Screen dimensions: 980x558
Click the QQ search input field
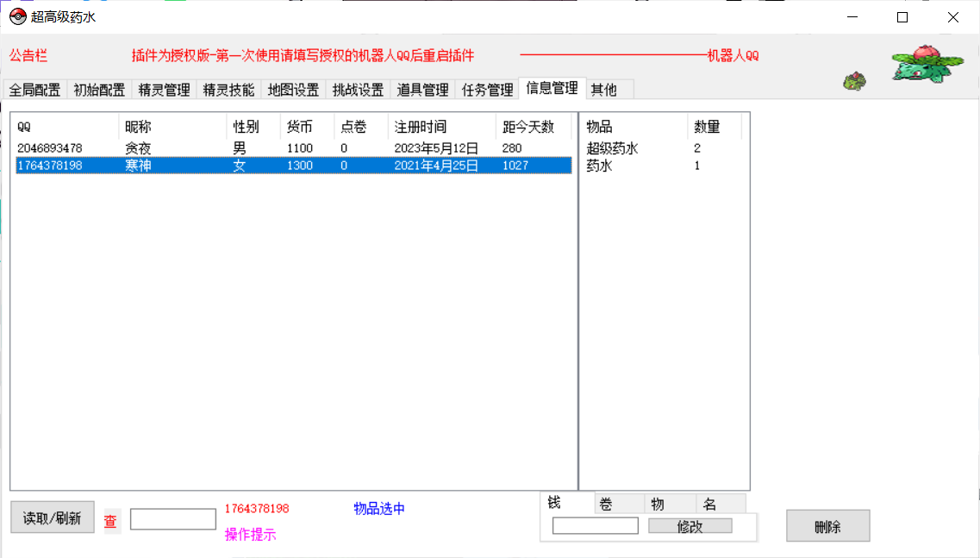pyautogui.click(x=172, y=519)
